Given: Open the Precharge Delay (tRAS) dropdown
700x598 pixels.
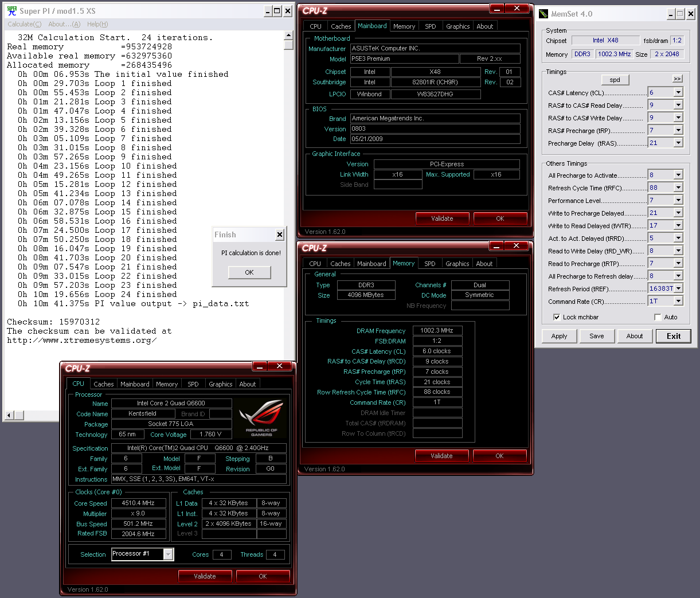Looking at the screenshot, I should [x=678, y=143].
